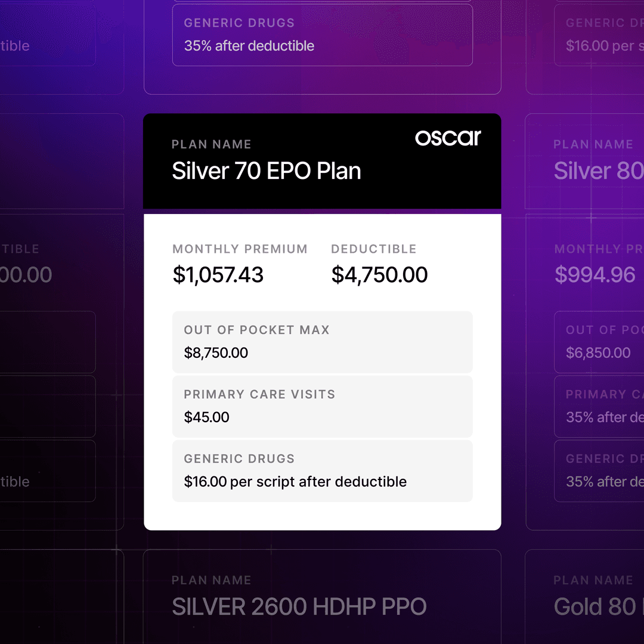Select the $6,850.00 out of pocket row
644x644 pixels.
coord(599,342)
